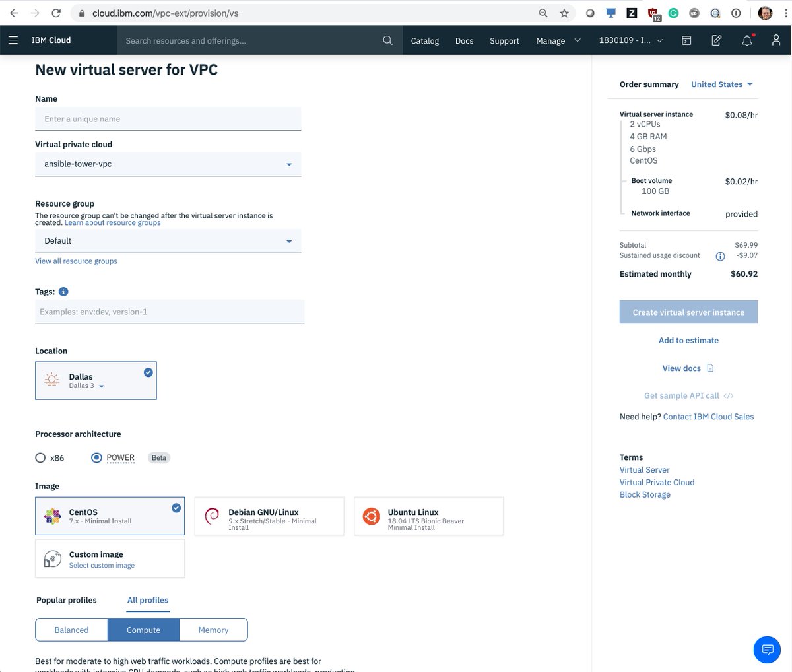The width and height of the screenshot is (792, 672).
Task: Click Add to estimate
Action: click(688, 341)
